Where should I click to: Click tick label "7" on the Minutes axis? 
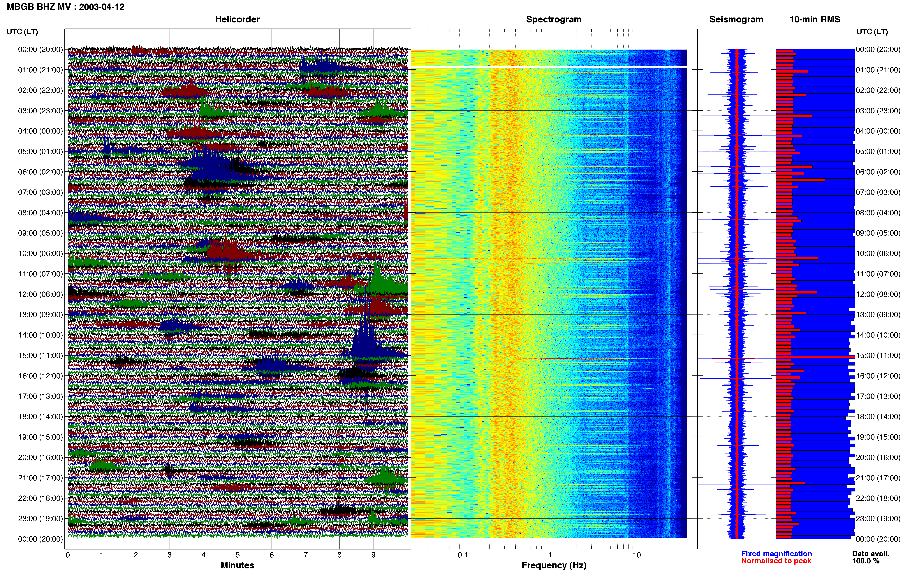tap(306, 555)
